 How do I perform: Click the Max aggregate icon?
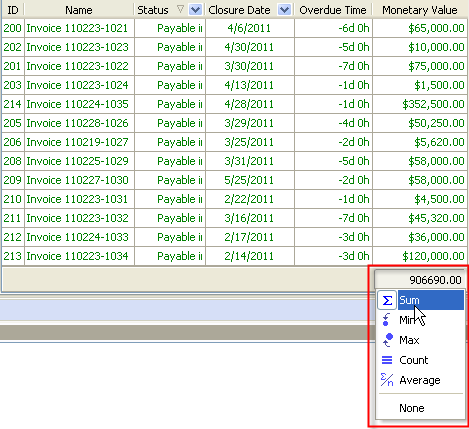point(387,340)
